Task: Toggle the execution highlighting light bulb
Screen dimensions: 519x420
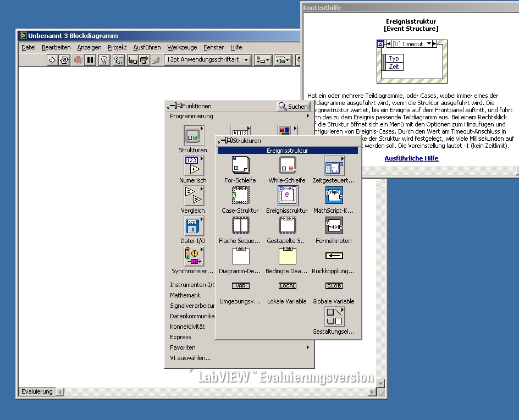Action: 104,60
